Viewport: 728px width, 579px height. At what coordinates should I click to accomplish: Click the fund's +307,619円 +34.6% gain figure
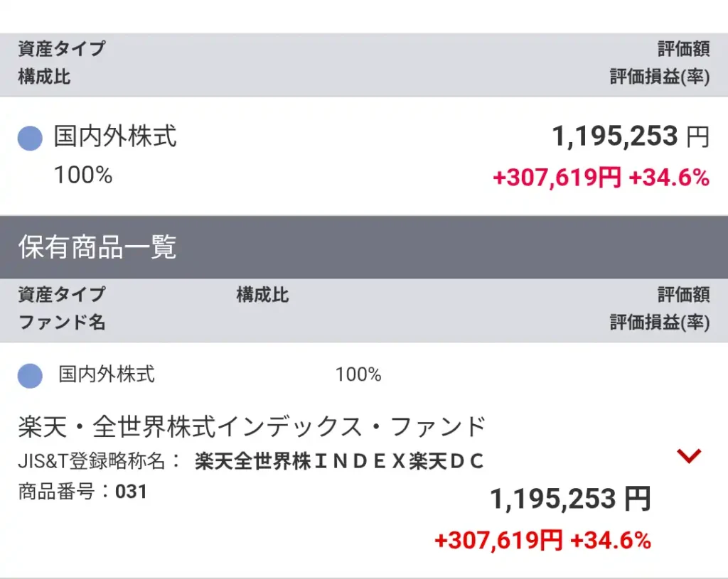542,541
